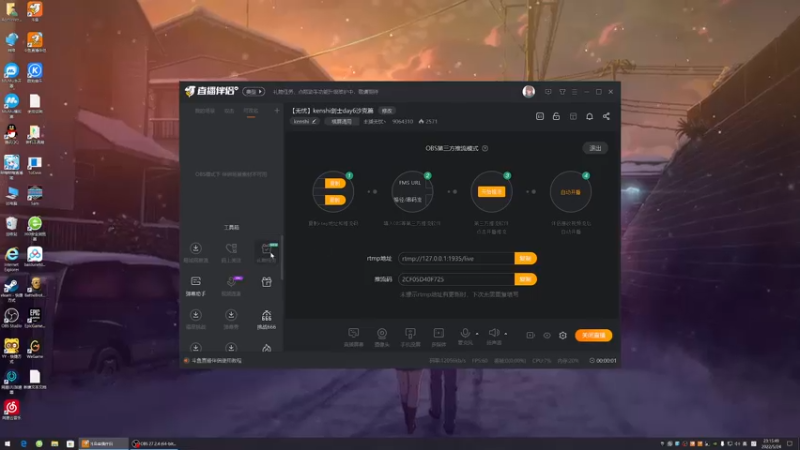Click the funnel-shaped icon in the title bar
Image resolution: width=800 pixels, height=450 pixels.
[x=562, y=92]
